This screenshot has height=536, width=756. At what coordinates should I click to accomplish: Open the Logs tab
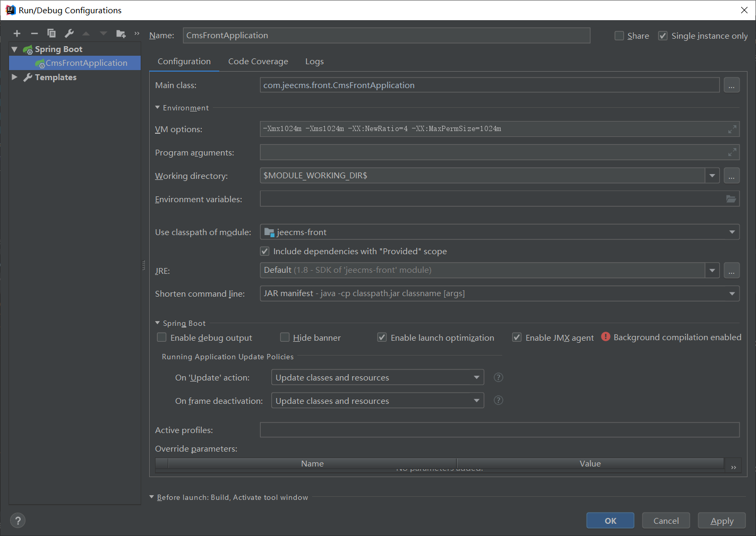(314, 62)
